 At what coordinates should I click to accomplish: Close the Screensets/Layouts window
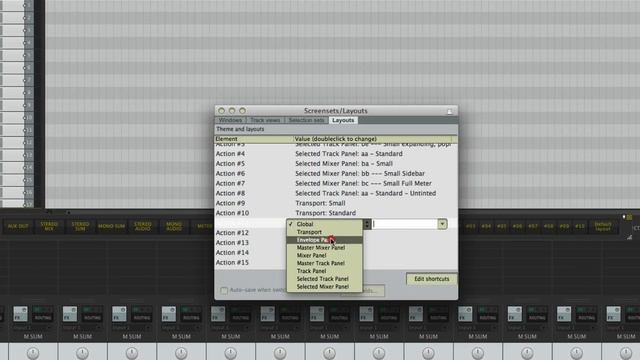221,111
